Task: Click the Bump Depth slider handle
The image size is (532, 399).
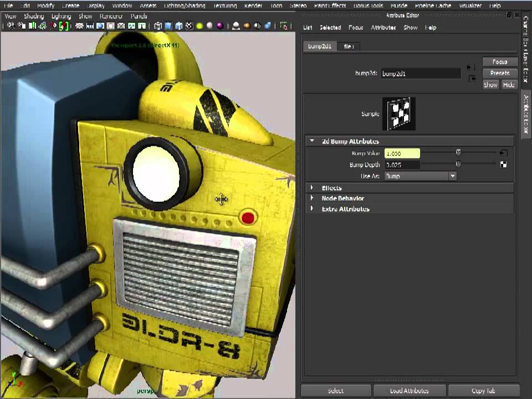Action: pos(458,165)
